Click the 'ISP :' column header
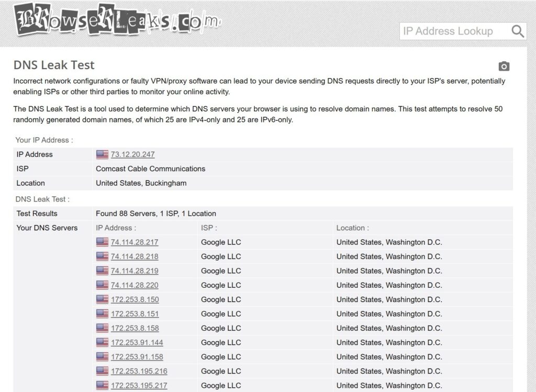 point(209,228)
